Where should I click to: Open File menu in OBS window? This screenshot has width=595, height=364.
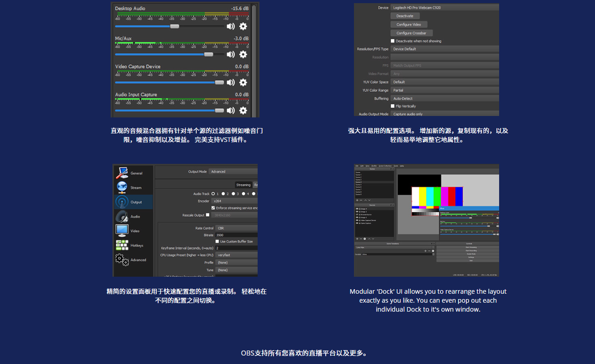point(357,166)
